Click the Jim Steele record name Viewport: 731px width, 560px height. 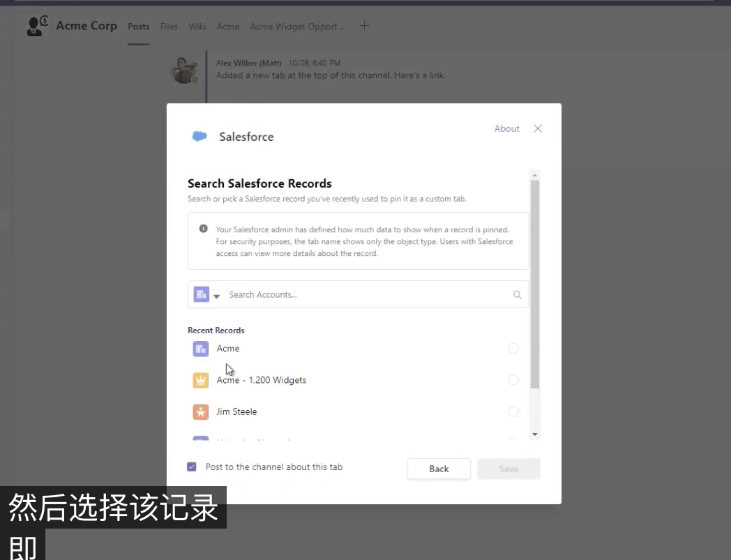(x=236, y=411)
